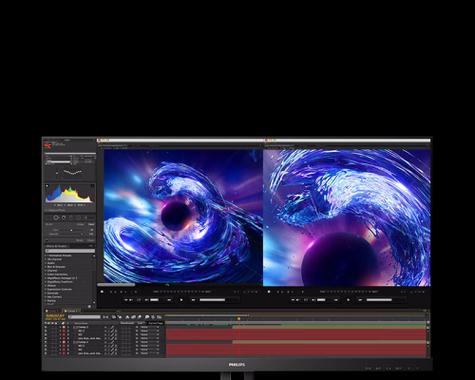Open the Normal blend mode dropdown of first layer
Screen dimensions: 475x380
pyautogui.click(x=144, y=327)
